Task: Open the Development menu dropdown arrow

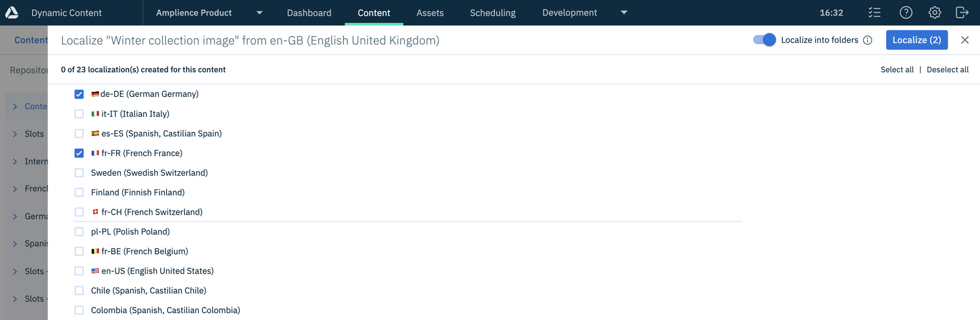Action: [624, 13]
